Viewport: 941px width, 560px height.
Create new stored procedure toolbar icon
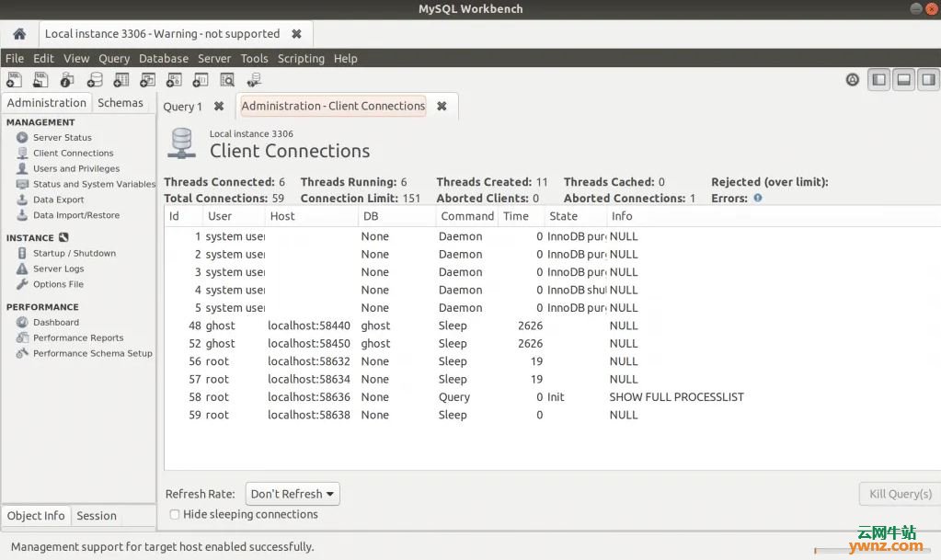click(x=174, y=80)
